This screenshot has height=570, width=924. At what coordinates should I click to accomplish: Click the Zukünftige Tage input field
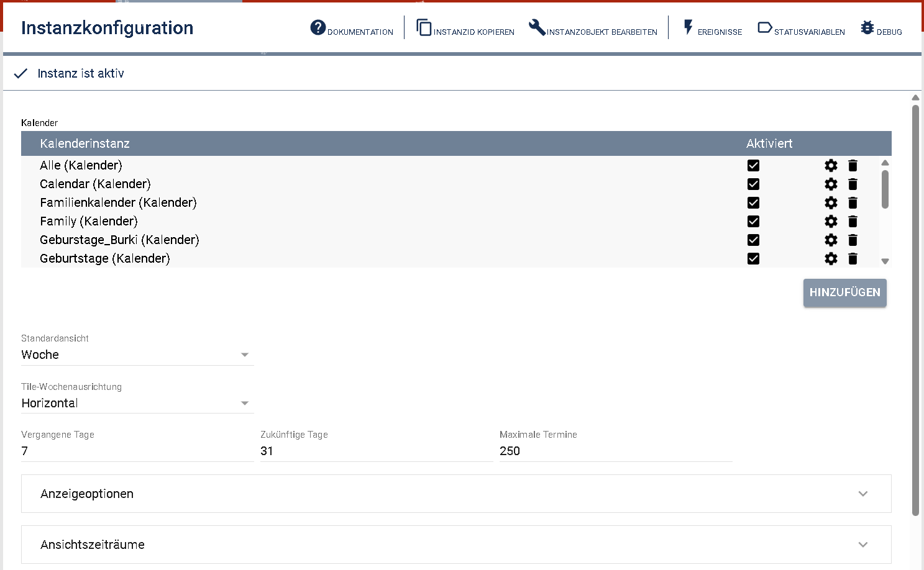click(377, 451)
